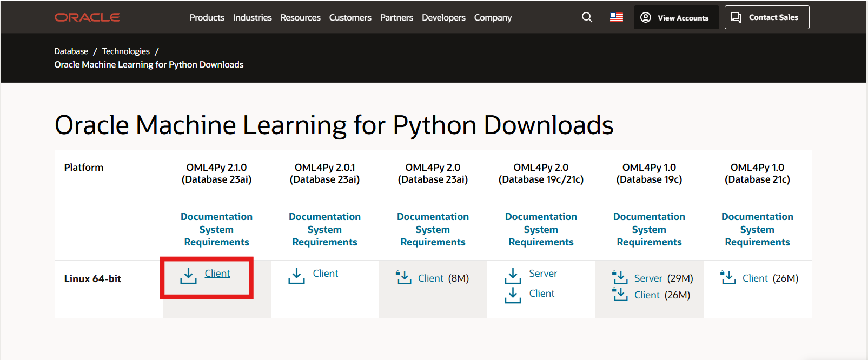Expand the Company menu
The image size is (868, 360).
tap(493, 17)
